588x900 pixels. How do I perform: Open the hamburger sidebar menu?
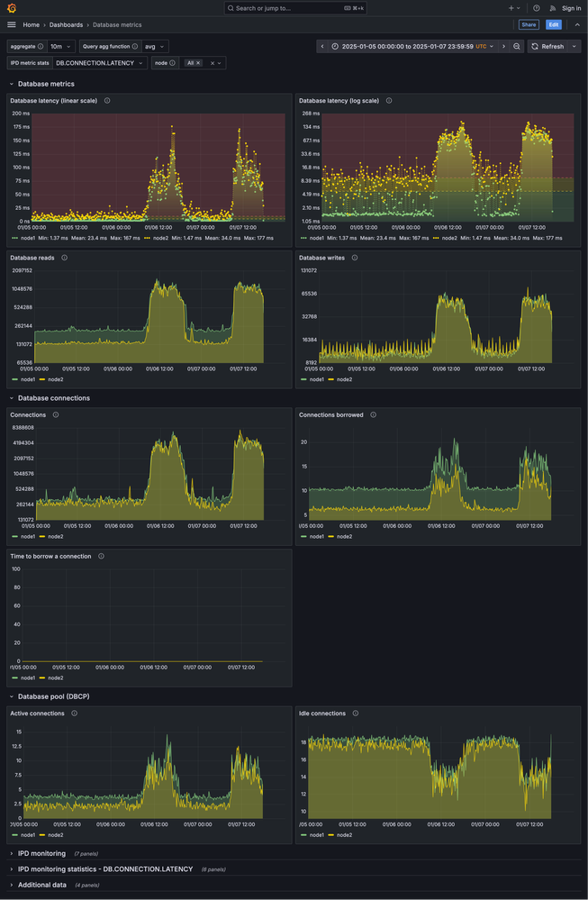pyautogui.click(x=12, y=24)
